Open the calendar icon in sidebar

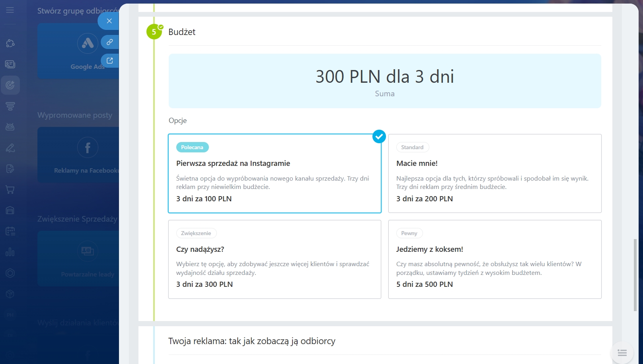10,231
